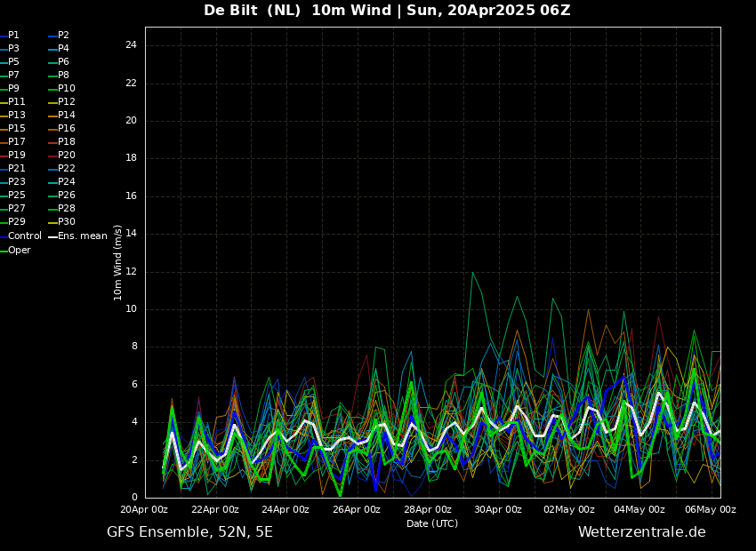Select the Ens. mean legend label

[78, 236]
